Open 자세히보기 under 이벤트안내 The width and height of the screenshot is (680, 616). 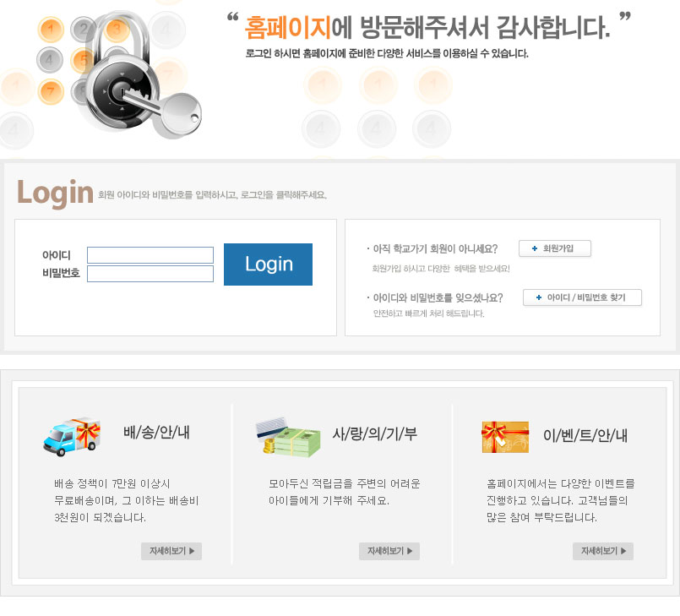tap(602, 552)
